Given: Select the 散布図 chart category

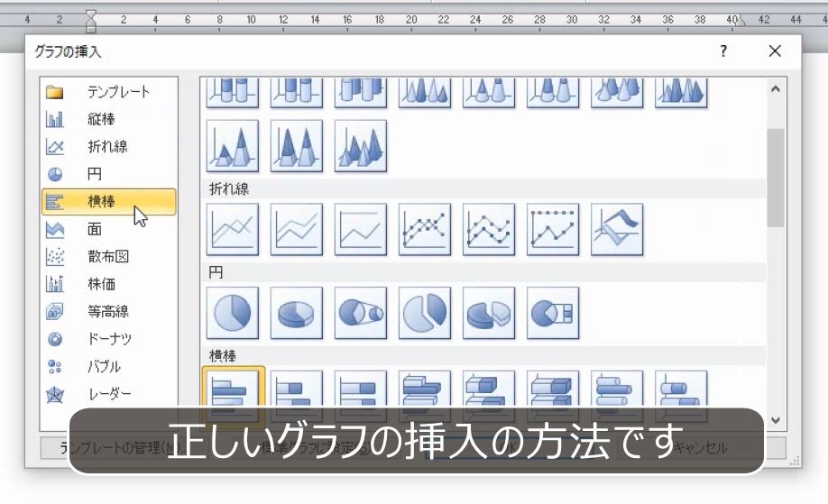Looking at the screenshot, I should (x=108, y=256).
